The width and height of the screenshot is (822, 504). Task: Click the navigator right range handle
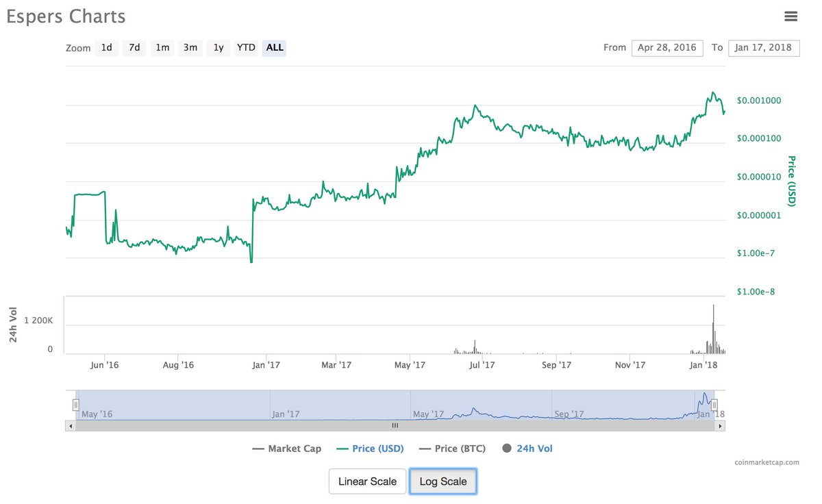pos(714,405)
